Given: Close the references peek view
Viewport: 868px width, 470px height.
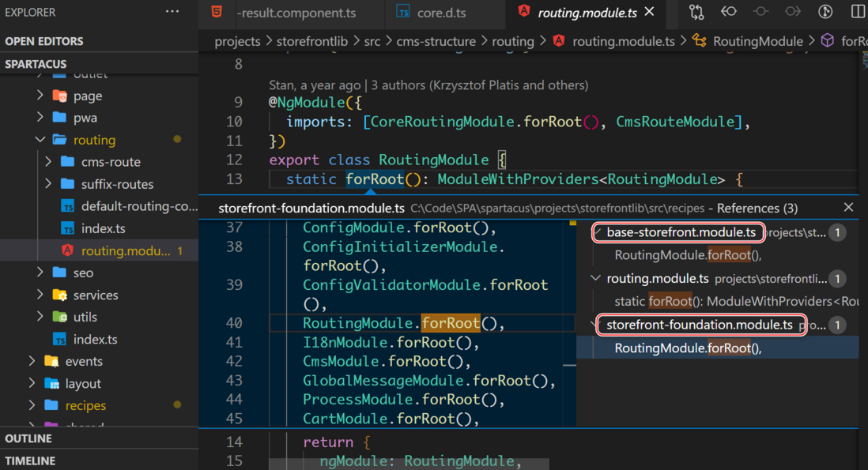Looking at the screenshot, I should coord(848,207).
